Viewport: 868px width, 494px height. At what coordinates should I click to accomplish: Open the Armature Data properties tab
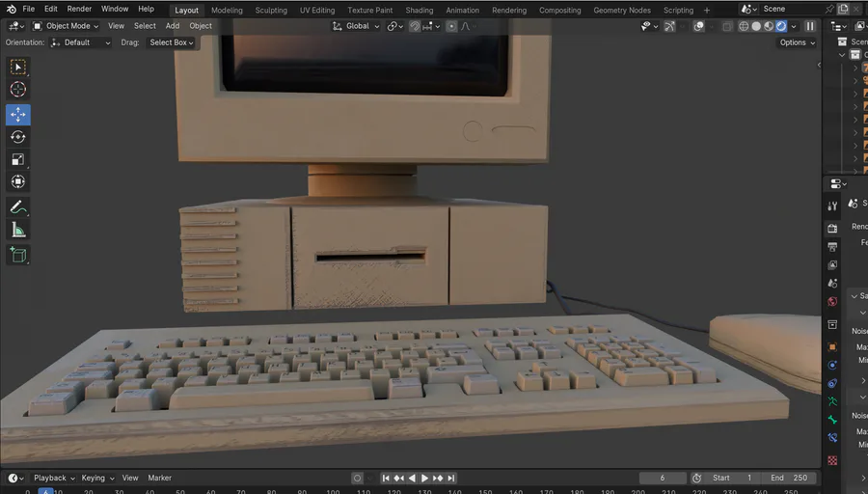[832, 401]
